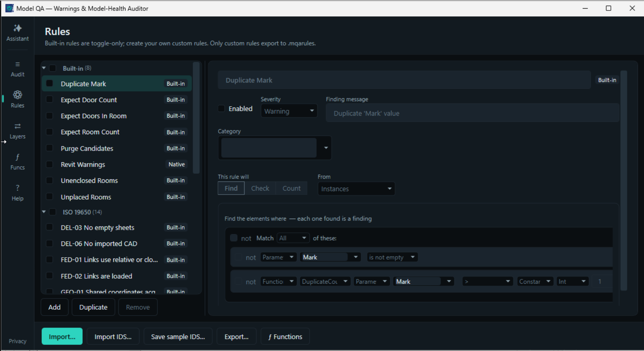The height and width of the screenshot is (351, 644).
Task: Tick the Revit Warnings rule checkbox
Action: pos(49,164)
